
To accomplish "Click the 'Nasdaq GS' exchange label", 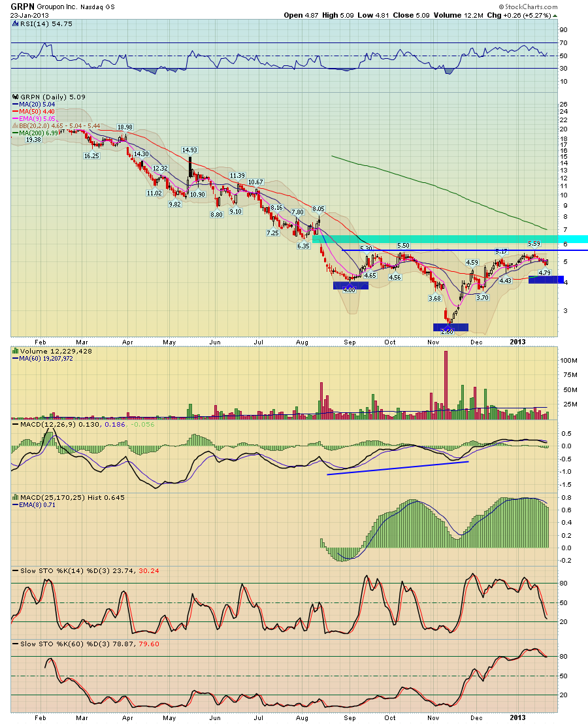I will tap(98, 7).
